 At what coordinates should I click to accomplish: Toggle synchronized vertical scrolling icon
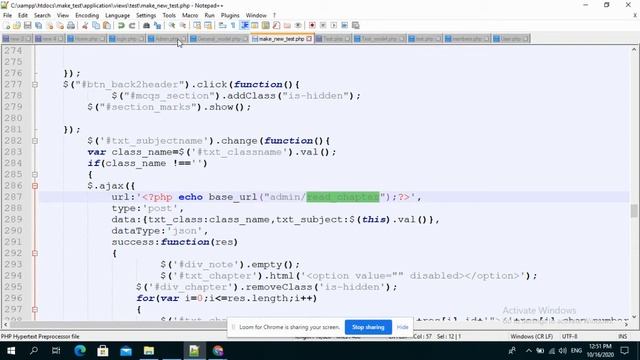197,25
